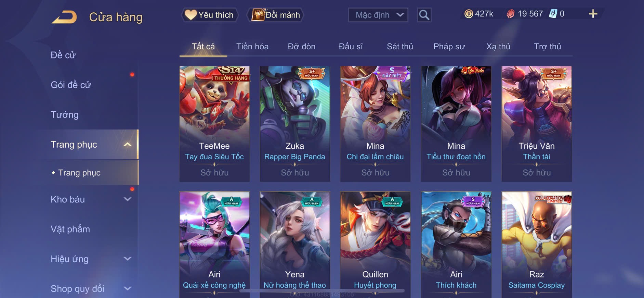Select the Pháp sư tab
Viewport: 644px width, 298px height.
pos(449,47)
